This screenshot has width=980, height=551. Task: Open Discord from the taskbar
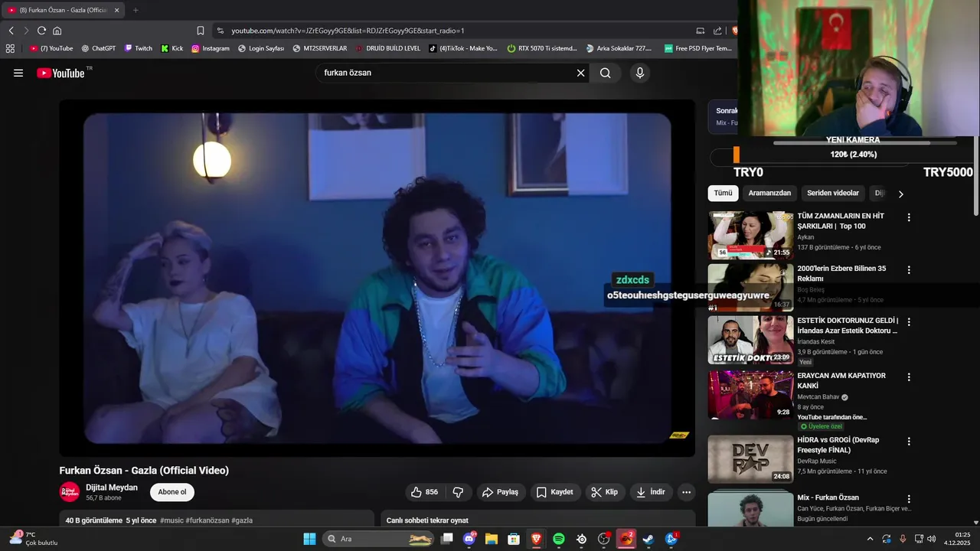click(x=469, y=539)
